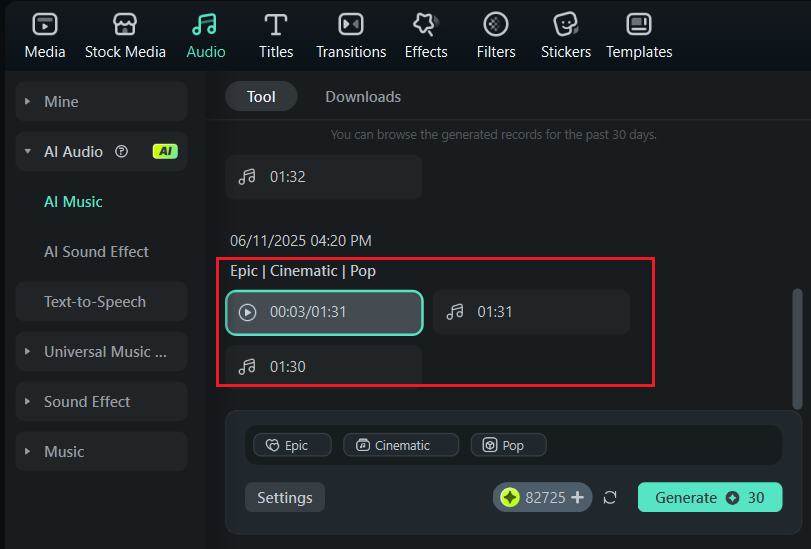Click the green AI credits coin icon
Screen dimensions: 811x549
tap(510, 498)
